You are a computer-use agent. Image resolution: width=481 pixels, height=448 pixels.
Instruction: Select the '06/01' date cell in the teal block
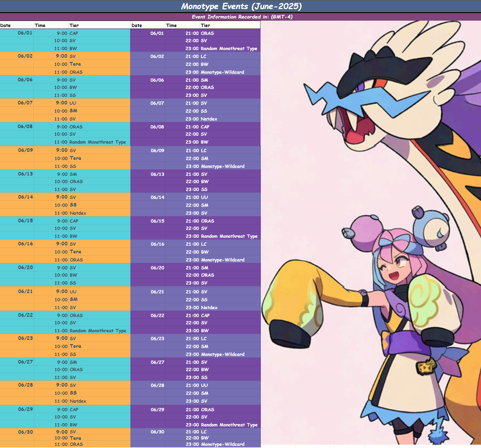point(25,33)
